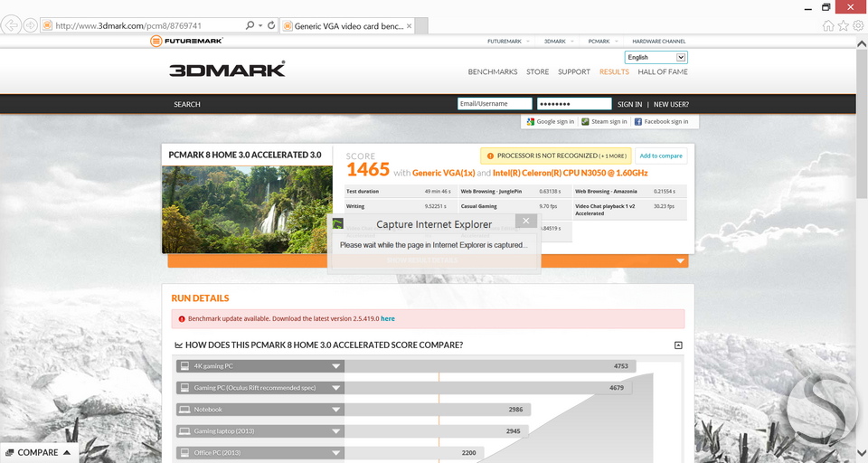This screenshot has height=463, width=868.
Task: Click the Notebook score bar 2986
Action: pos(438,410)
